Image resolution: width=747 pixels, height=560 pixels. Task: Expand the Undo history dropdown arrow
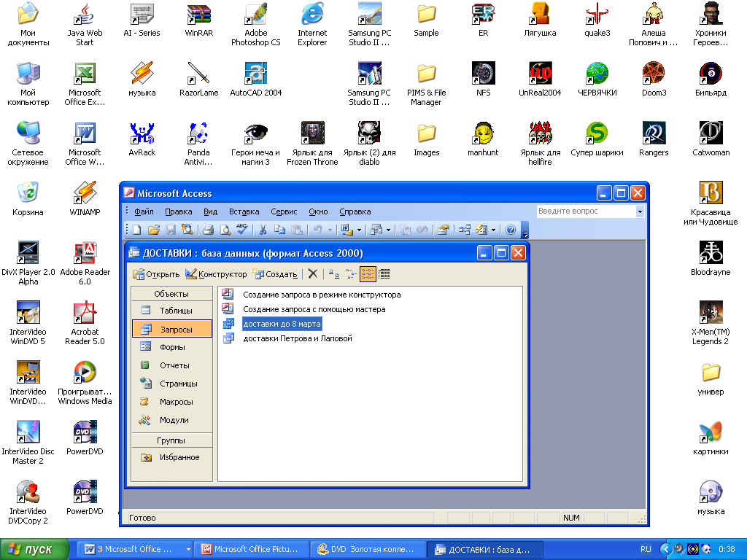tap(330, 230)
